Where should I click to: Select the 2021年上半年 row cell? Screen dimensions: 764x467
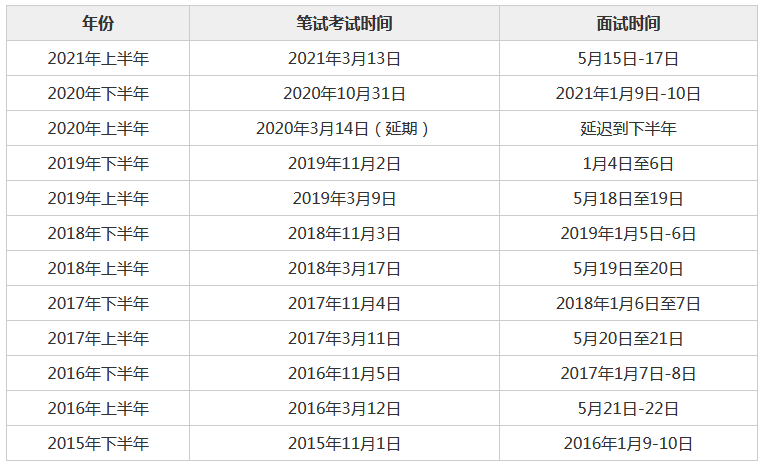98,58
